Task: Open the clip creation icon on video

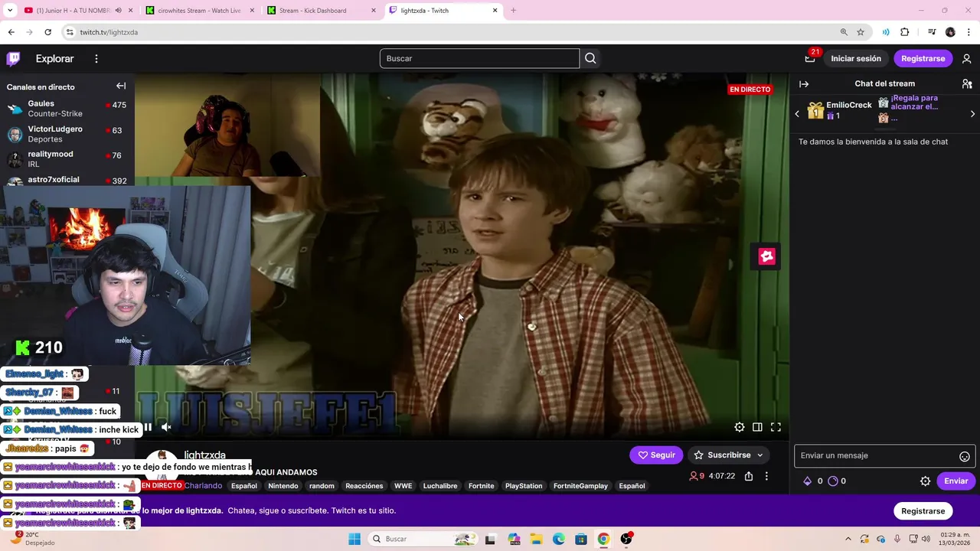Action: point(766,256)
